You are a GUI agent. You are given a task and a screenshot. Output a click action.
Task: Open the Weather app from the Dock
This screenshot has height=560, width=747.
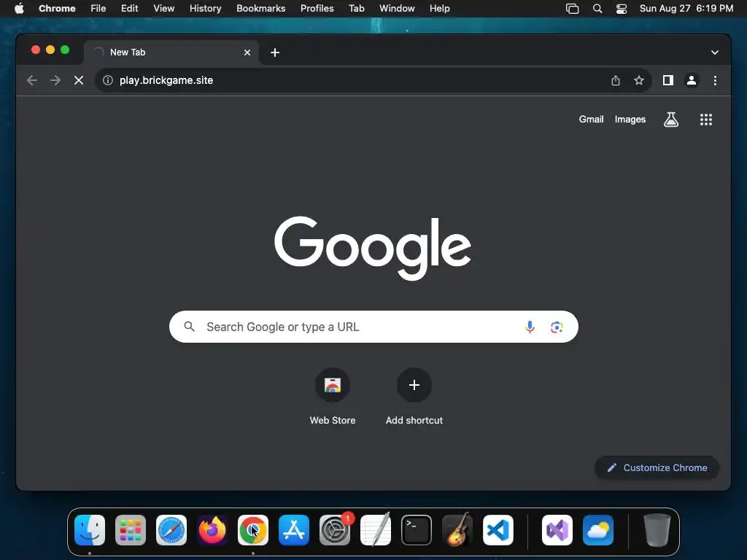598,530
